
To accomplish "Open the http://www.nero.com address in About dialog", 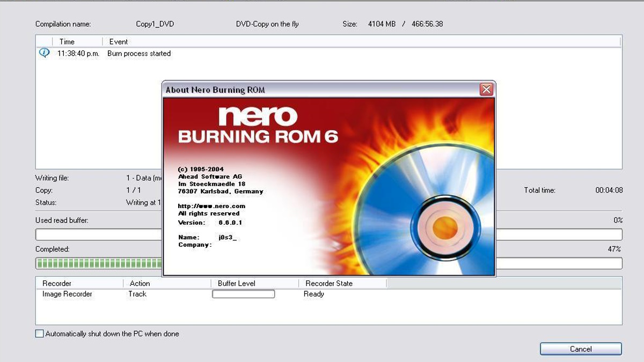I will click(211, 206).
